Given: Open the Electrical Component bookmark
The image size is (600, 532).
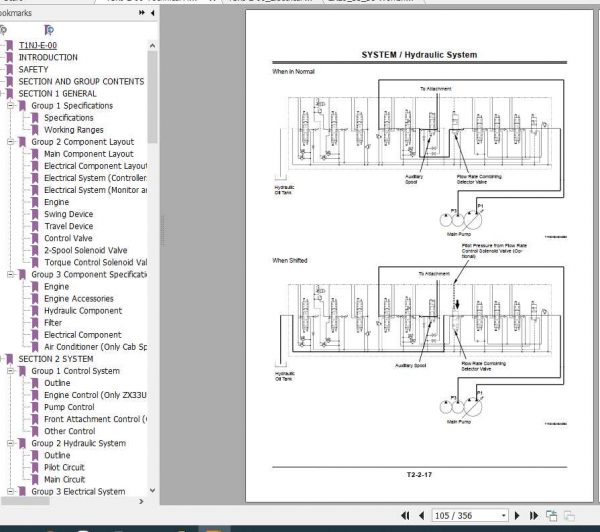Looking at the screenshot, I should click(83, 335).
